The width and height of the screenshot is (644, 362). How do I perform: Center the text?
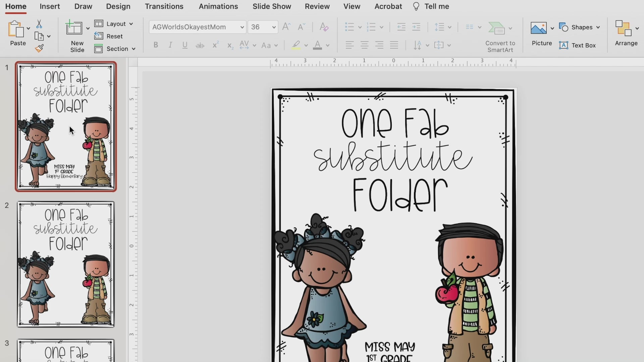(364, 45)
